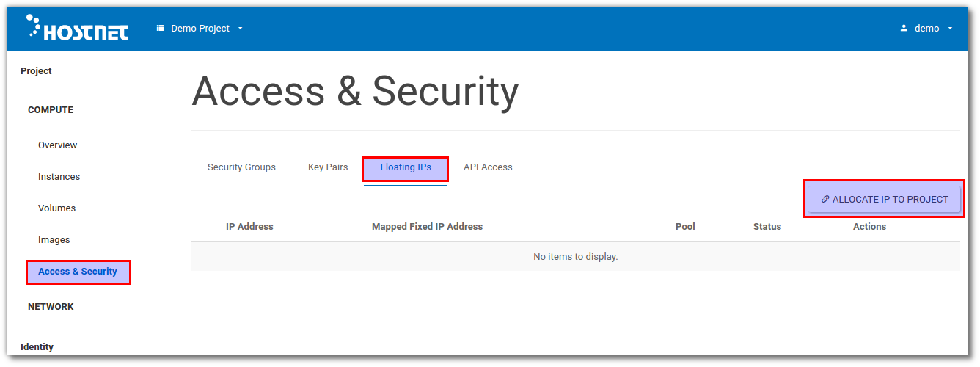The height and width of the screenshot is (367, 980).
Task: Expand the NETWORK sidebar section
Action: coord(51,307)
